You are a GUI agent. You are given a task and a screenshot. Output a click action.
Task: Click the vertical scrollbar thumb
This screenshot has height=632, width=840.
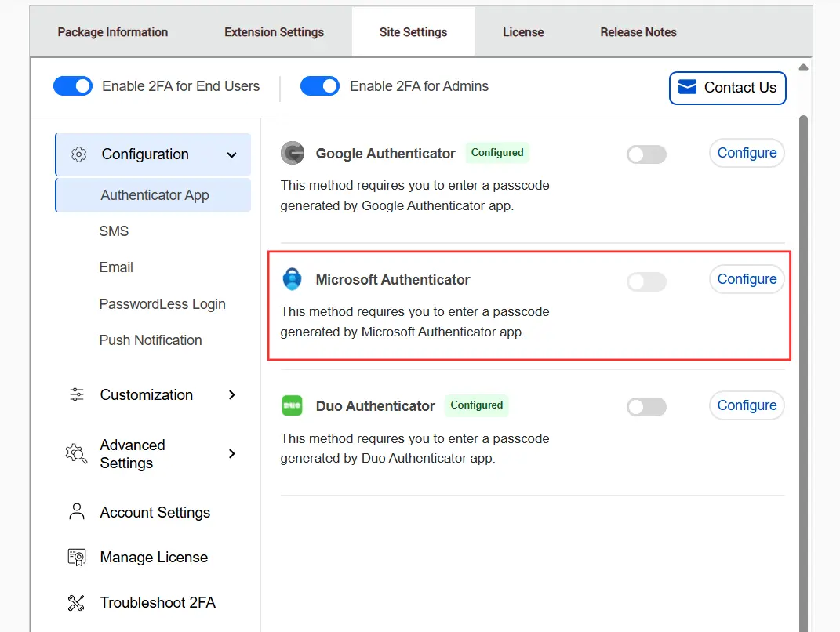point(803,373)
